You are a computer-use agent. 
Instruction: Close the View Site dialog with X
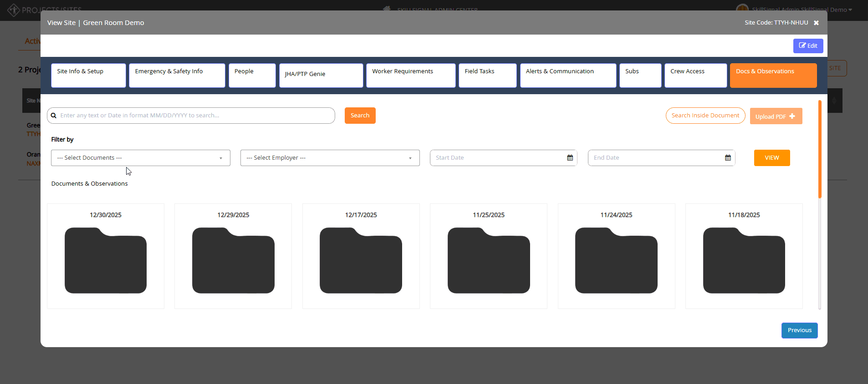816,23
